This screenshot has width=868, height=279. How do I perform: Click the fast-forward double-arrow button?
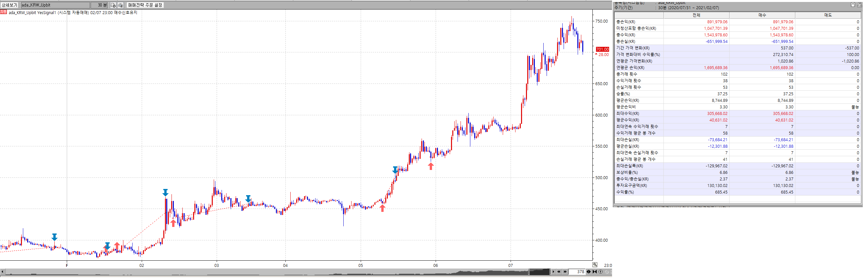tap(565, 272)
